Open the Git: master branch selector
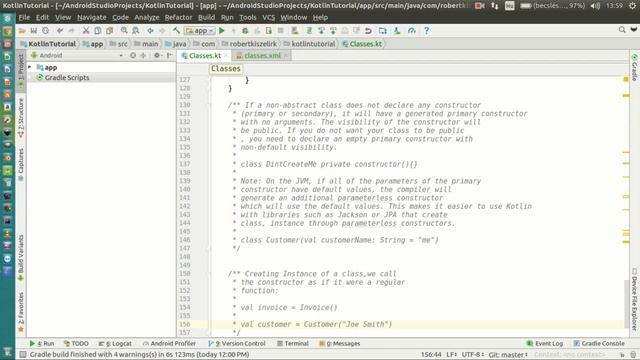 [x=508, y=355]
